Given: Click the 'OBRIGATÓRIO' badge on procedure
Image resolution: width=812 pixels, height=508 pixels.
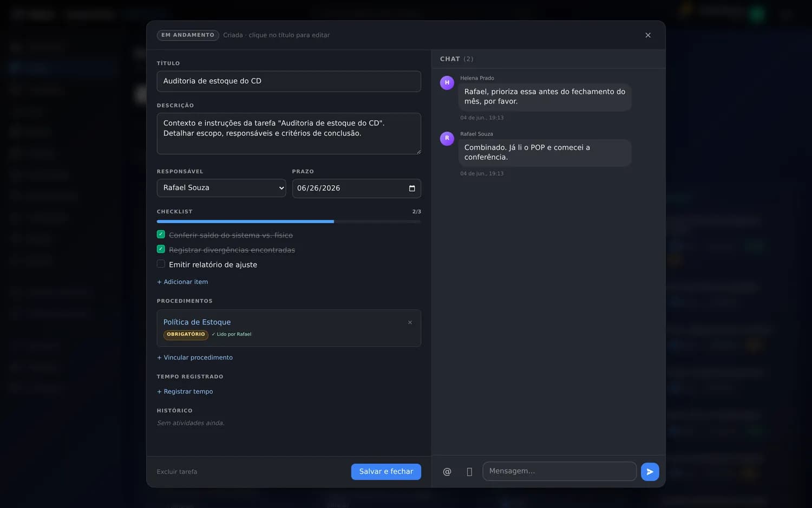Looking at the screenshot, I should click(186, 335).
